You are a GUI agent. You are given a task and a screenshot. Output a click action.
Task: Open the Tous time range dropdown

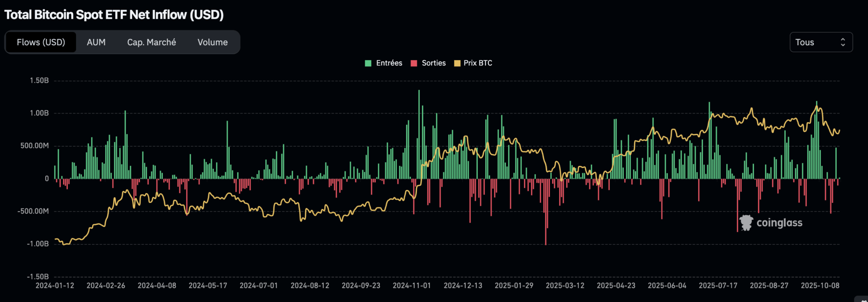coord(820,42)
